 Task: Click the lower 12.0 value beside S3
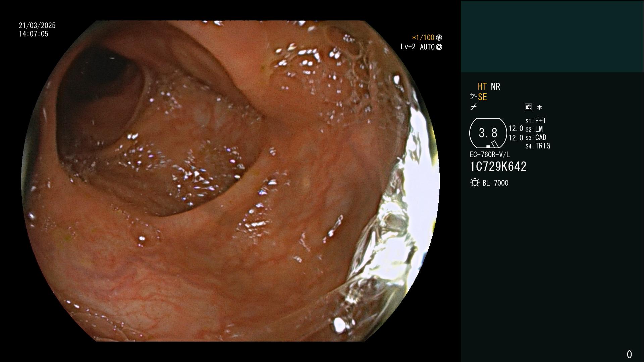(x=516, y=138)
